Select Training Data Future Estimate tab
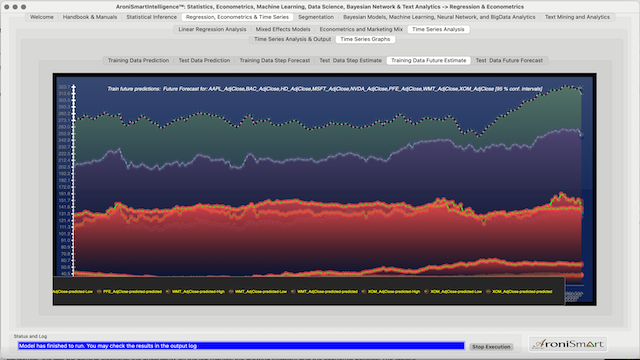The image size is (640, 360). (429, 60)
